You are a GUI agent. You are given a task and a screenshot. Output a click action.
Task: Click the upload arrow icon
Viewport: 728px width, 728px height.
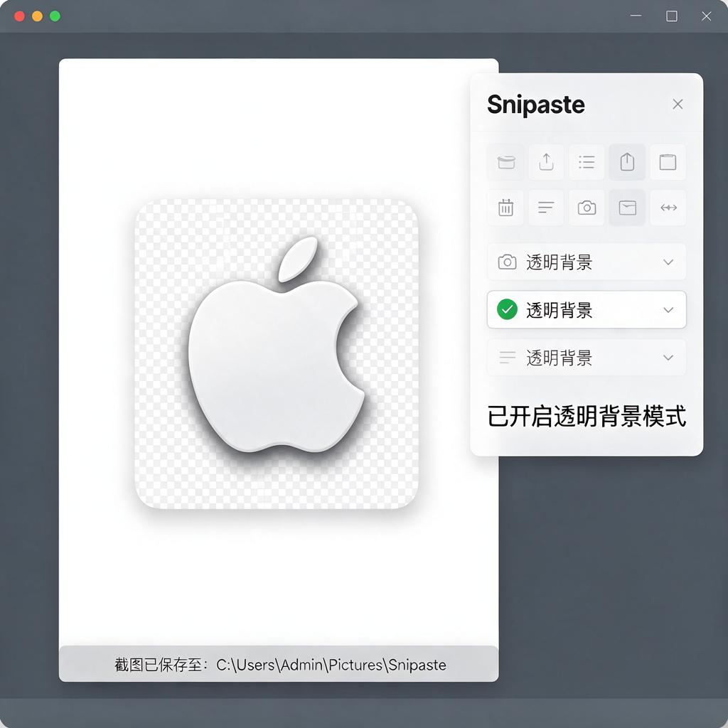point(546,163)
